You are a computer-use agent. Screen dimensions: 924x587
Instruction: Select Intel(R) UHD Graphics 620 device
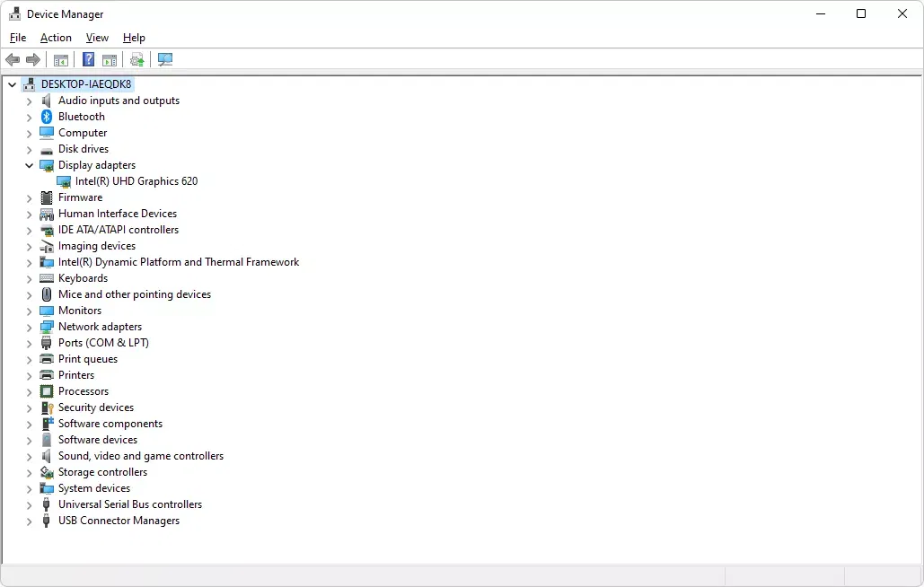click(x=136, y=181)
